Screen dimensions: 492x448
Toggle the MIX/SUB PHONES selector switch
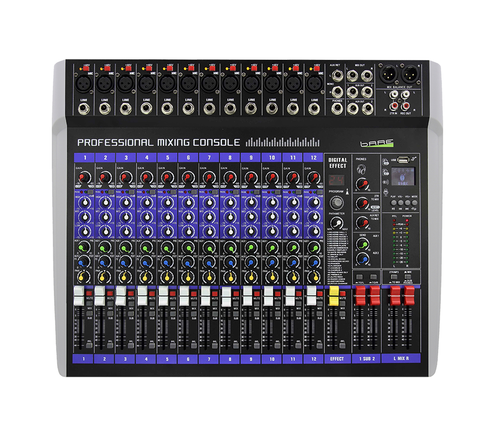(x=408, y=277)
